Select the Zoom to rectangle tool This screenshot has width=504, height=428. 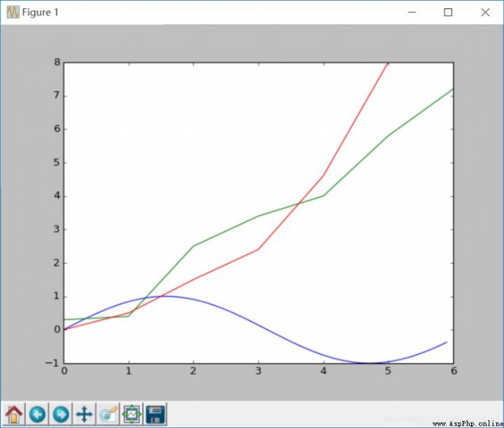point(108,414)
